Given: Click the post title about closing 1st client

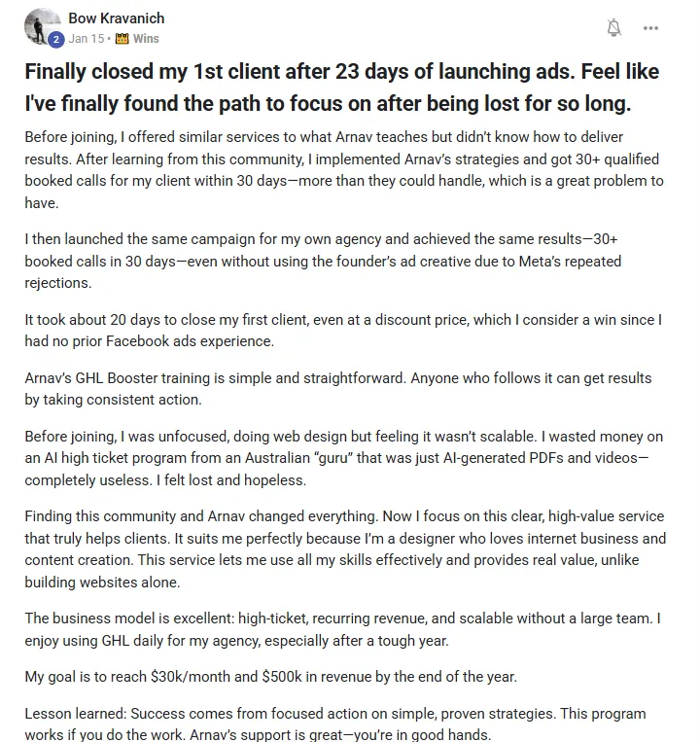Looking at the screenshot, I should pyautogui.click(x=342, y=88).
